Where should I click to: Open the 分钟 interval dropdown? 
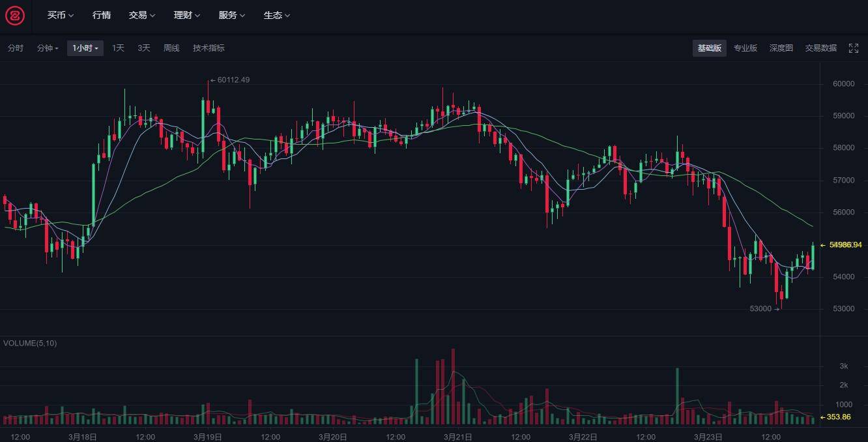48,48
